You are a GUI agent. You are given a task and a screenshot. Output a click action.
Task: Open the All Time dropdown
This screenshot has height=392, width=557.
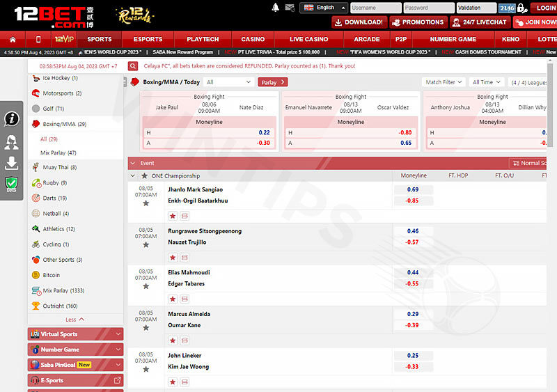point(486,82)
